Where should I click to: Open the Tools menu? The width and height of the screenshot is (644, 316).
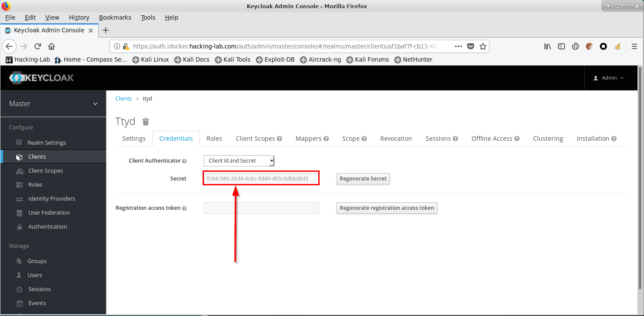coord(148,17)
